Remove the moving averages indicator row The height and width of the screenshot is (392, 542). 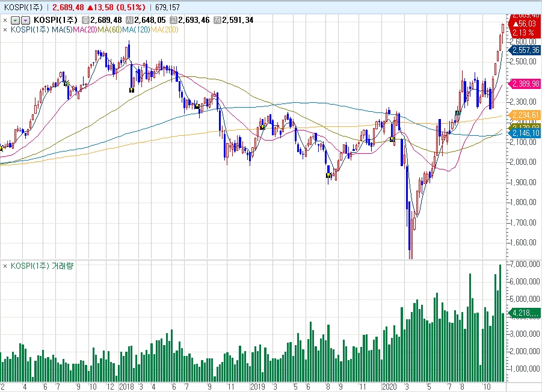coord(5,29)
